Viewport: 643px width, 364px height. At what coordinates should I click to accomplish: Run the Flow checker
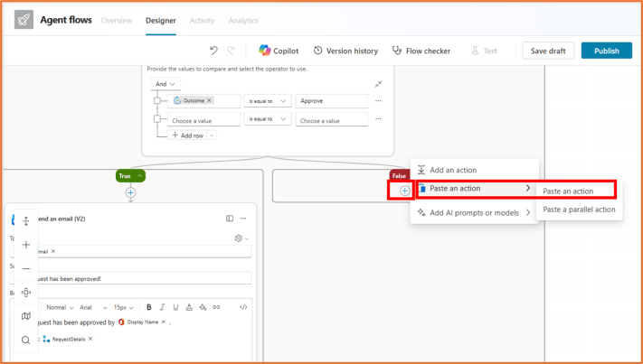point(421,51)
